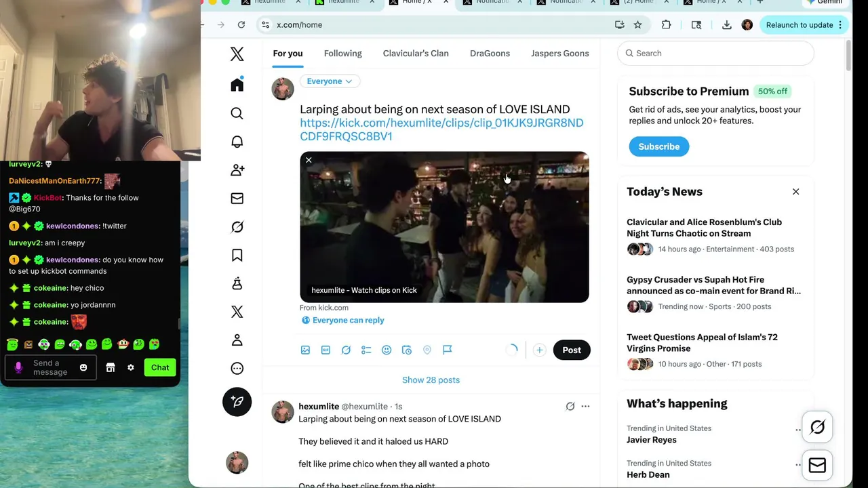Schedule the post with calendar icon
Image resolution: width=868 pixels, height=488 pixels.
[407, 350]
